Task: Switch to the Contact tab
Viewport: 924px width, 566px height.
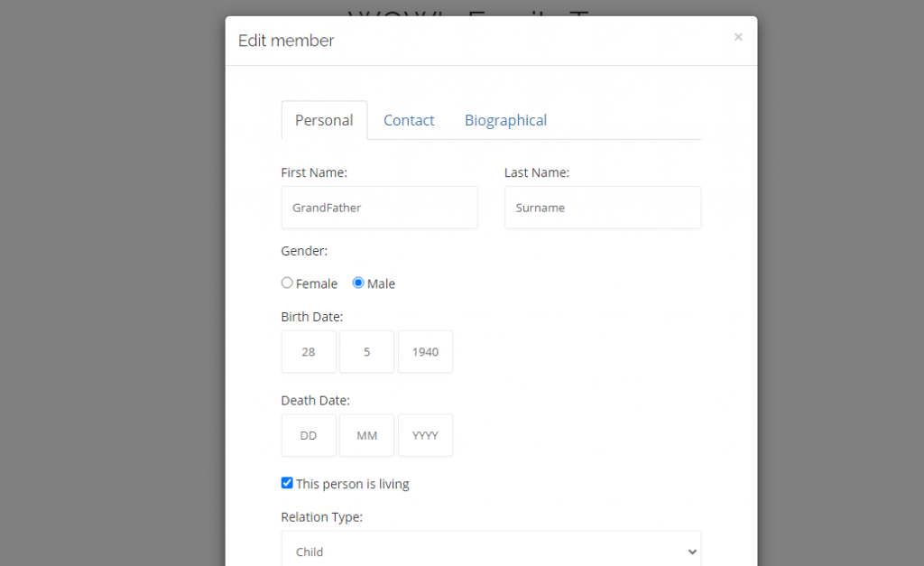Action: click(409, 120)
